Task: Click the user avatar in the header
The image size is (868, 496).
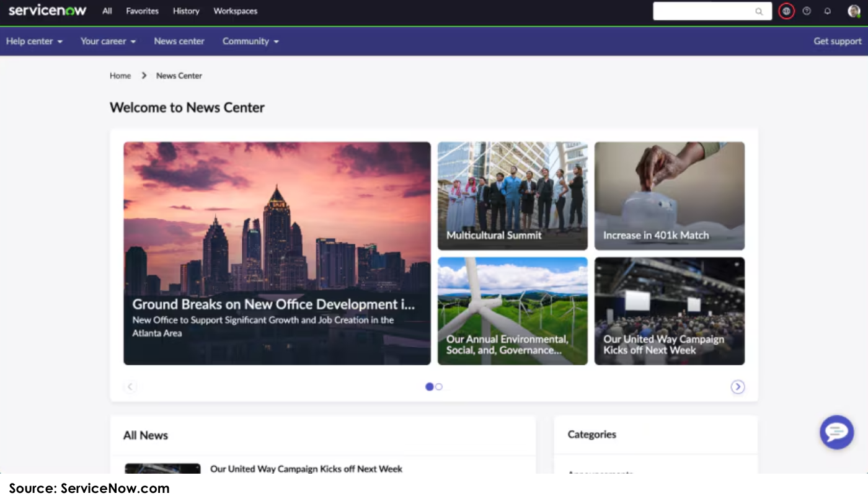Action: pos(854,11)
